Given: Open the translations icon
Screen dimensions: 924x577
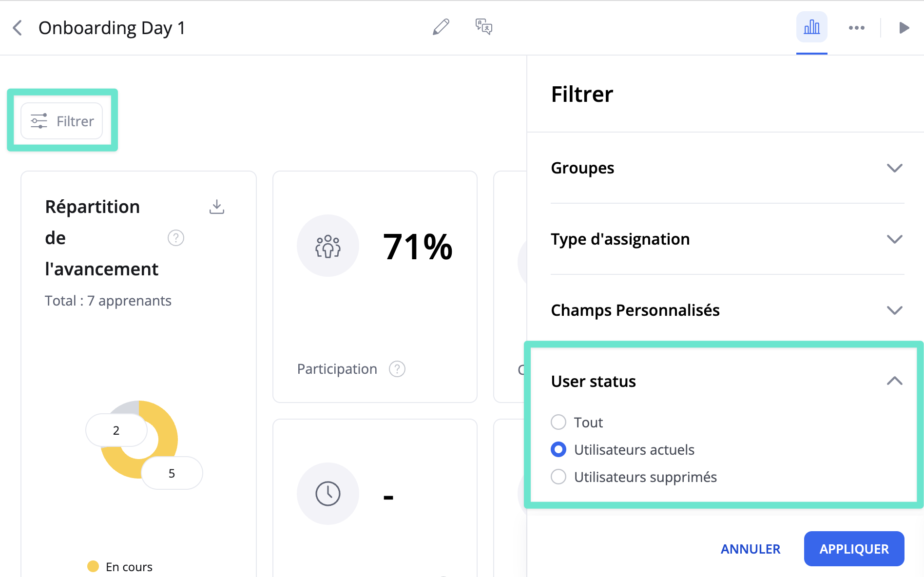Looking at the screenshot, I should tap(484, 27).
